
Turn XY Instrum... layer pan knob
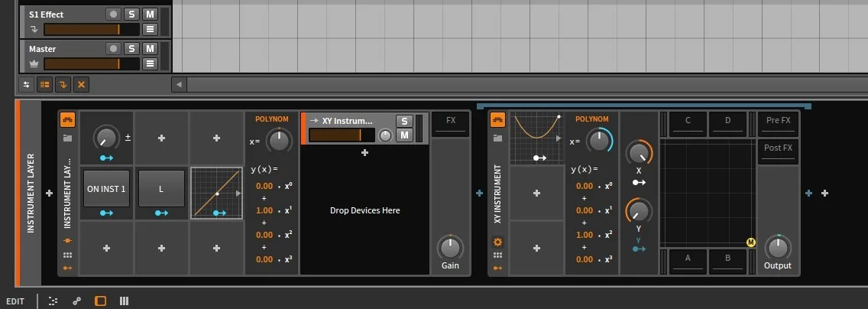coord(385,135)
